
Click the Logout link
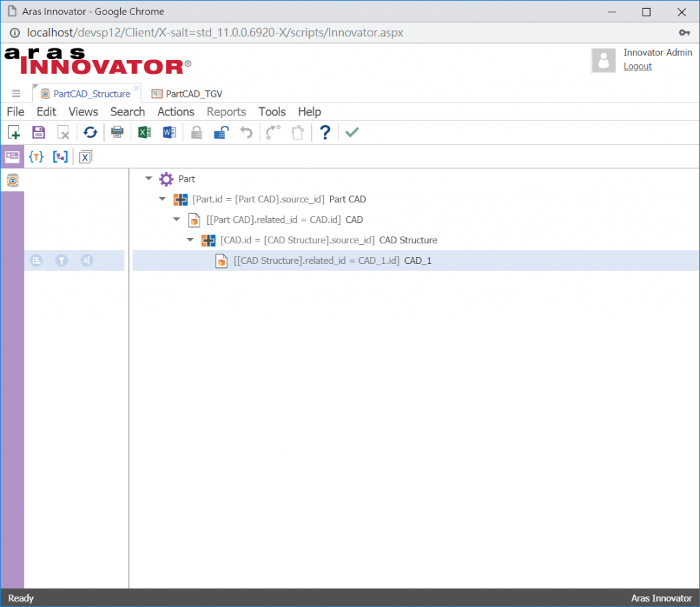pyautogui.click(x=638, y=66)
